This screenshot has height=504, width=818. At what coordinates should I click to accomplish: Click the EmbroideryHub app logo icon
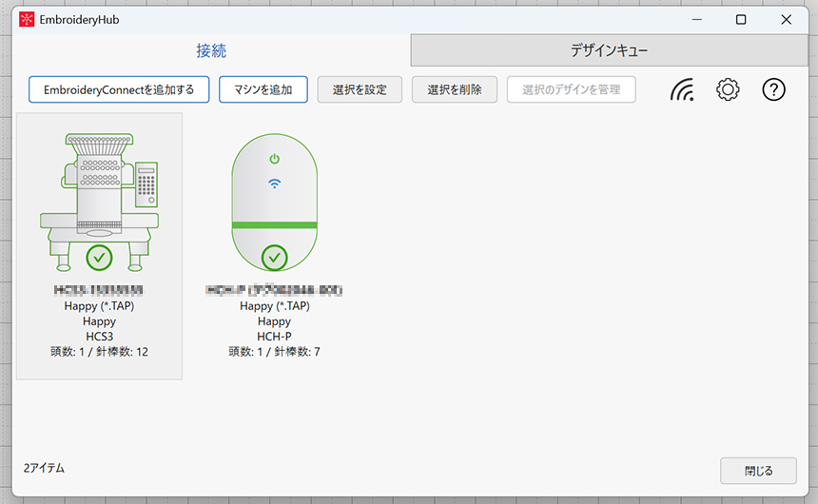(x=27, y=20)
